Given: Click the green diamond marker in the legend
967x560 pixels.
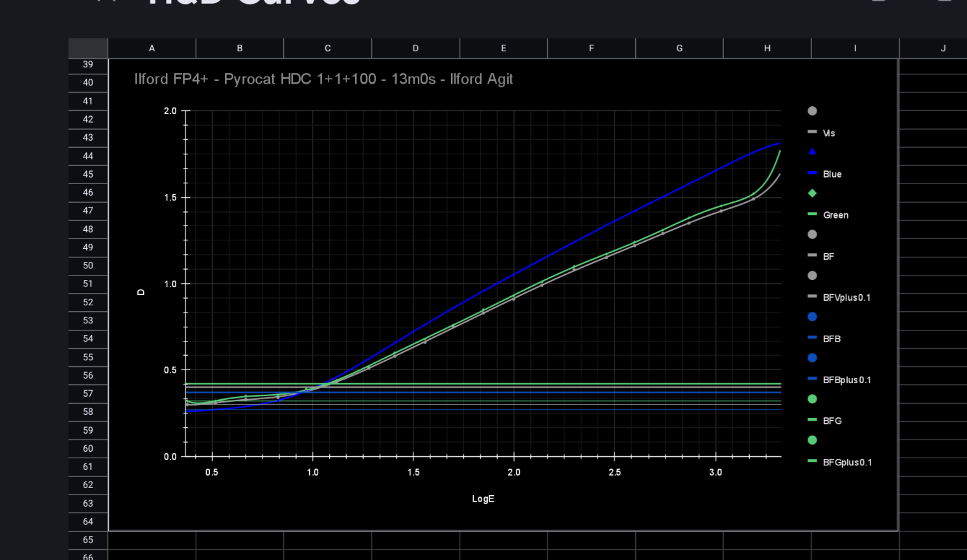Looking at the screenshot, I should tap(812, 193).
